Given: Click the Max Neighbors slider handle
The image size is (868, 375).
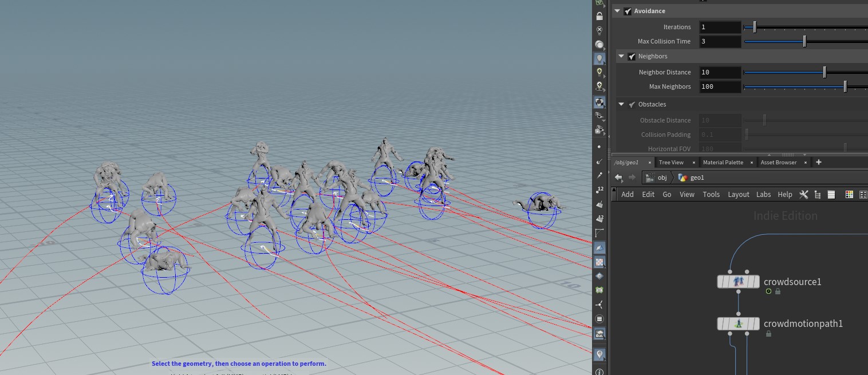Looking at the screenshot, I should tap(845, 87).
